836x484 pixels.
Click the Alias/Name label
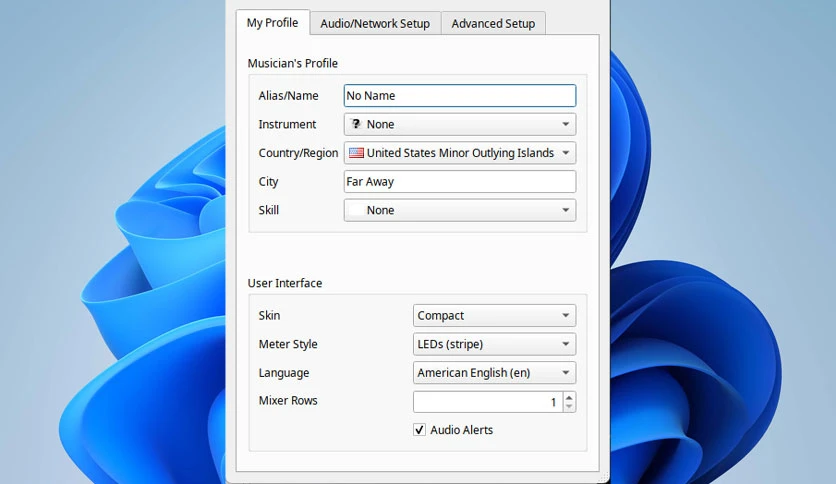tap(288, 95)
